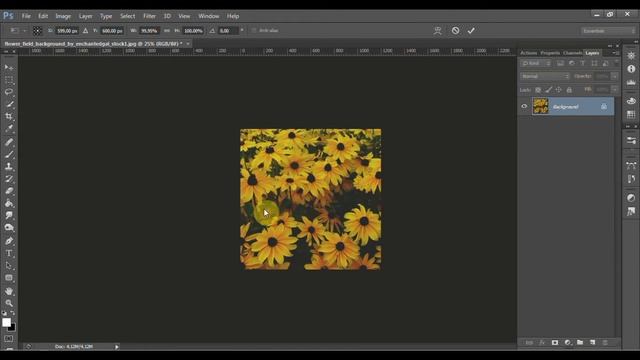This screenshot has height=360, width=640.
Task: Select the Clone Stamp tool
Action: point(9,167)
